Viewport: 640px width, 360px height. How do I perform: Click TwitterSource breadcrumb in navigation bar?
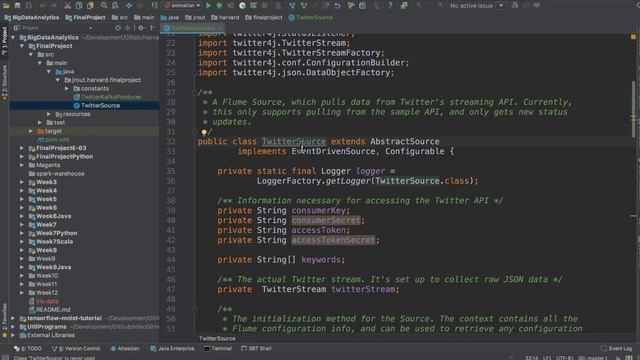coord(310,18)
